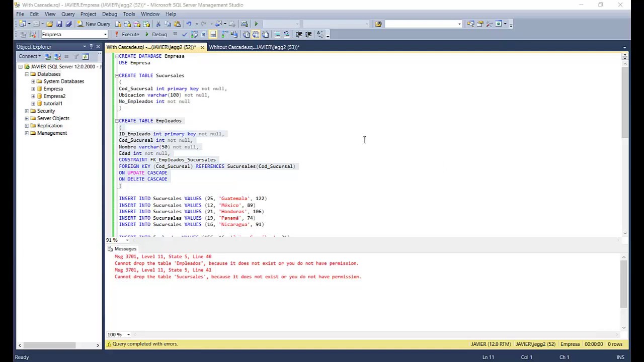
Task: Click the Connect Object Explorer icon
Action: pos(48,56)
